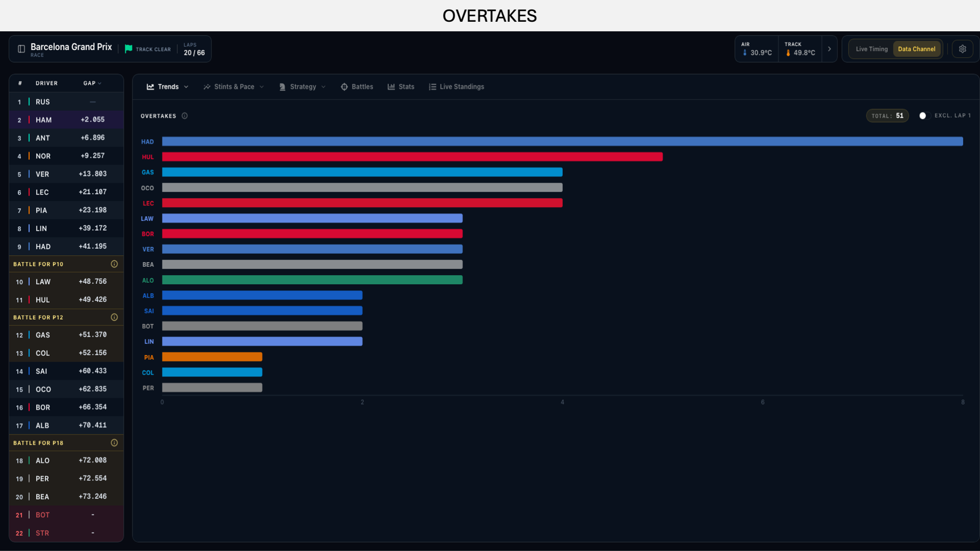This screenshot has width=980, height=551.
Task: Click the Overtakes info icon
Action: point(185,116)
